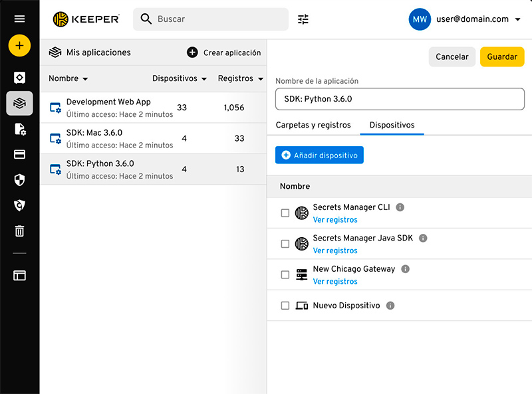Click the yellow plus create-new button
Image resolution: width=532 pixels, height=394 pixels.
(x=19, y=46)
